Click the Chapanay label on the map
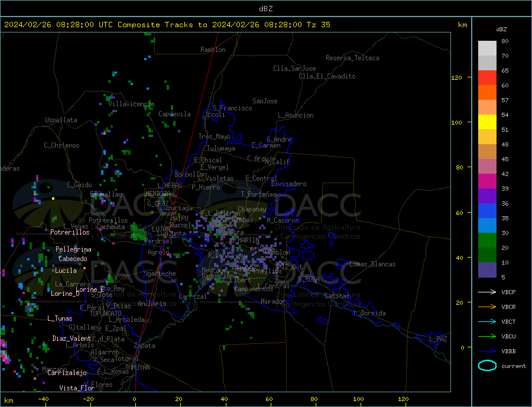Image resolution: width=532 pixels, height=407 pixels. (x=252, y=209)
